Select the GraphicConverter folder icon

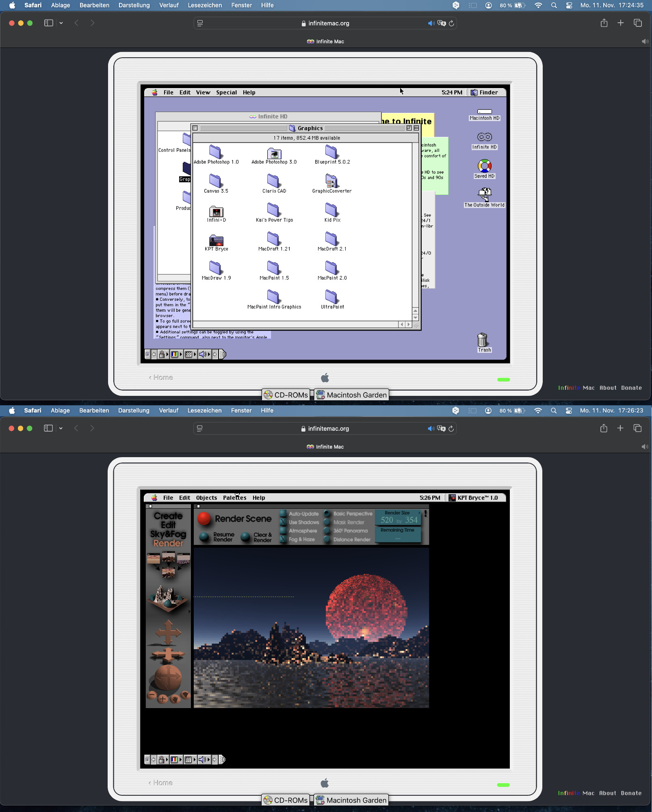click(331, 181)
